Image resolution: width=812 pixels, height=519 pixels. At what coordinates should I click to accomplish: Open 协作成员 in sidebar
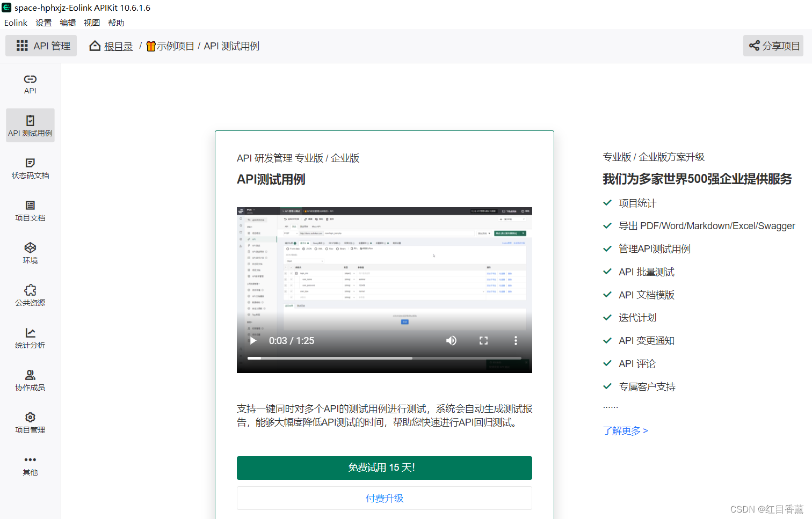[x=30, y=381]
